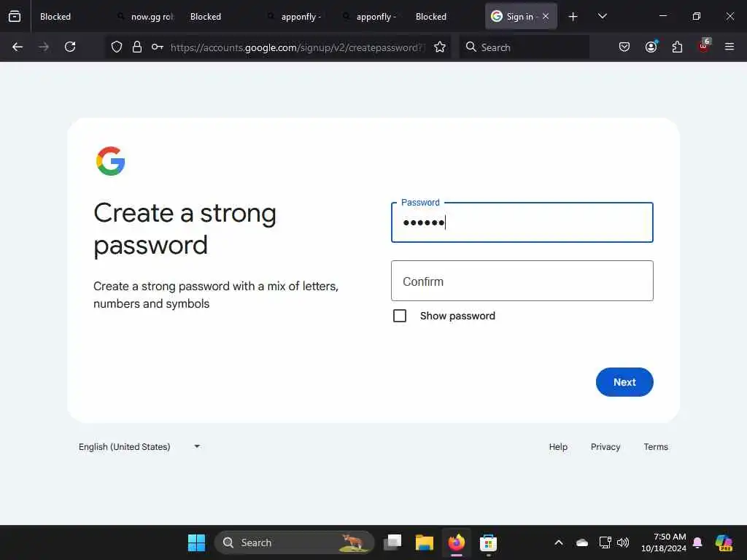Click the Google logo

click(111, 161)
